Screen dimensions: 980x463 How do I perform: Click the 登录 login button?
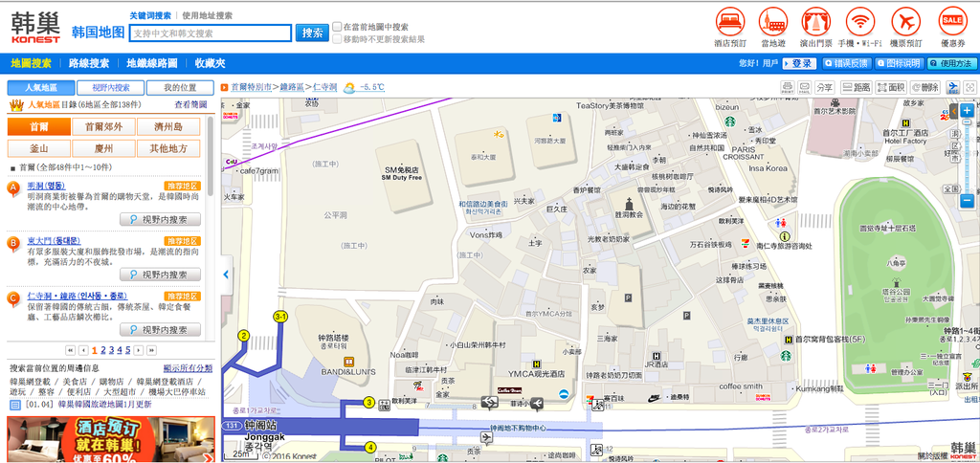click(799, 63)
